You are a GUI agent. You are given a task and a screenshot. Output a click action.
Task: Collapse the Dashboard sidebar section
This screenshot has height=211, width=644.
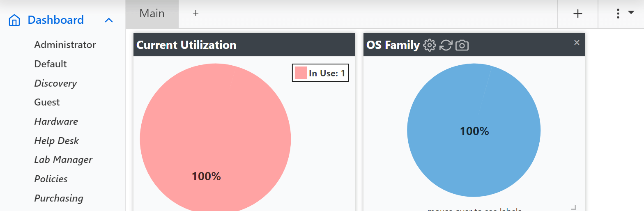pyautogui.click(x=109, y=20)
